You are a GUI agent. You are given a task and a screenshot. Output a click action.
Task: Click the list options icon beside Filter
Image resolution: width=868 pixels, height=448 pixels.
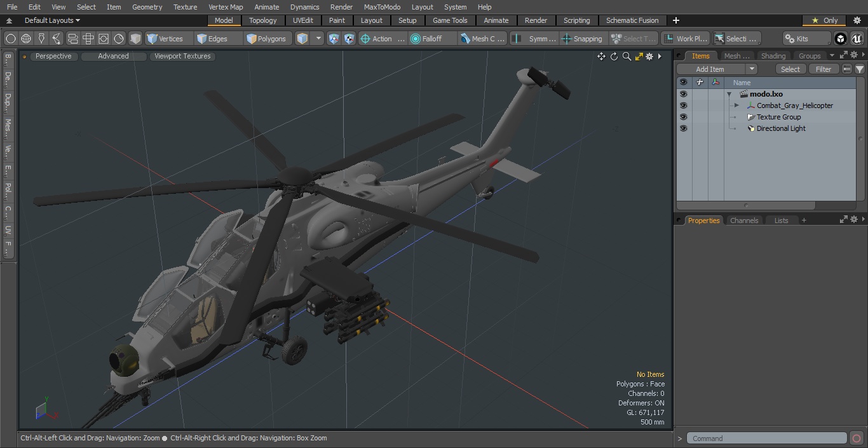(847, 69)
